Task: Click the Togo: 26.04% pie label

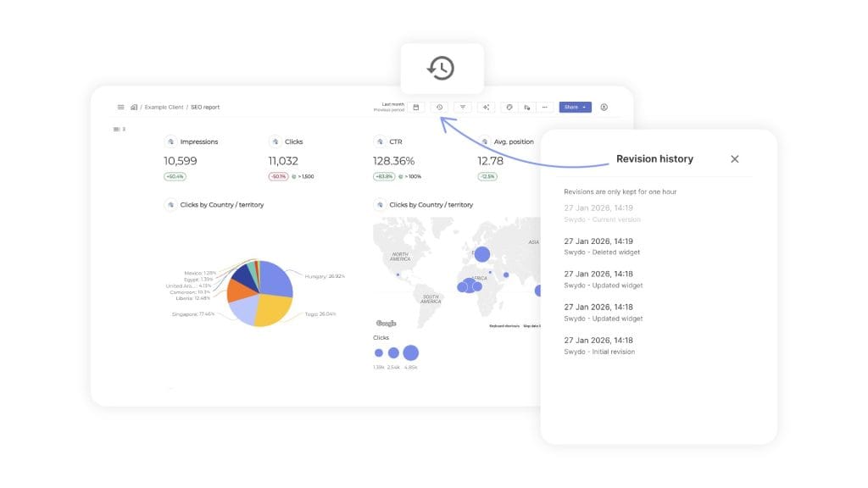Action: pos(320,313)
